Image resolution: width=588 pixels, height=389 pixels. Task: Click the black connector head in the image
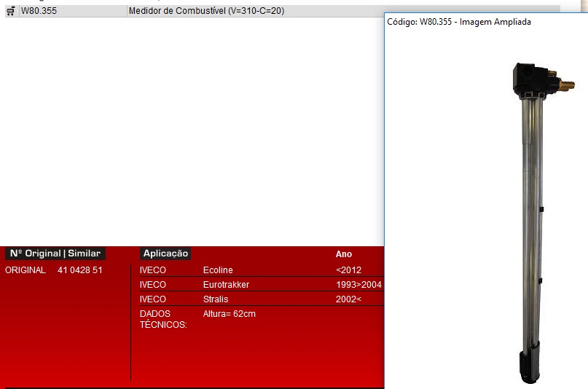(529, 76)
